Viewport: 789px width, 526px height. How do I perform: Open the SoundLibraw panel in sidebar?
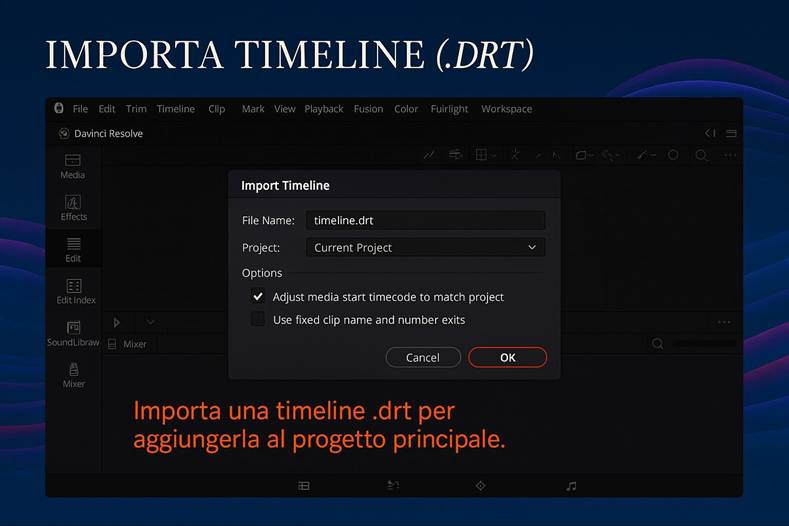[x=73, y=334]
